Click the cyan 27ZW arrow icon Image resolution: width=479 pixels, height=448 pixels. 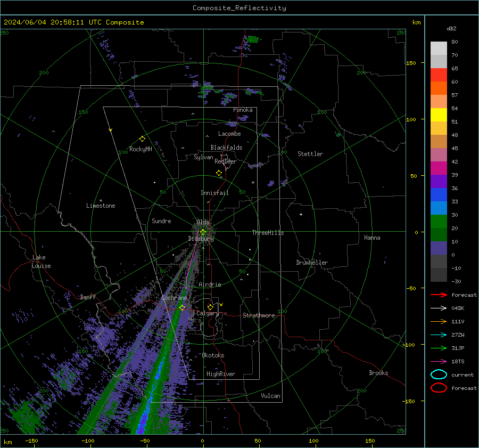pyautogui.click(x=439, y=335)
